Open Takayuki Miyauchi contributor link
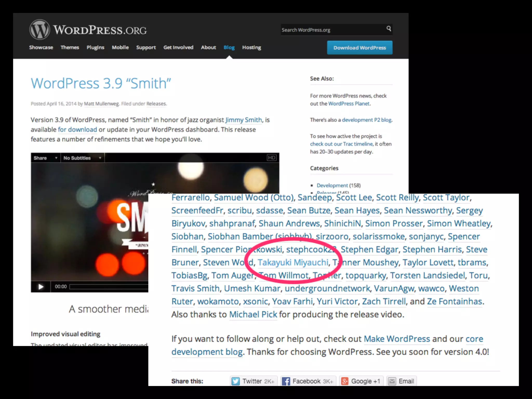The image size is (532, 399). [x=293, y=262]
